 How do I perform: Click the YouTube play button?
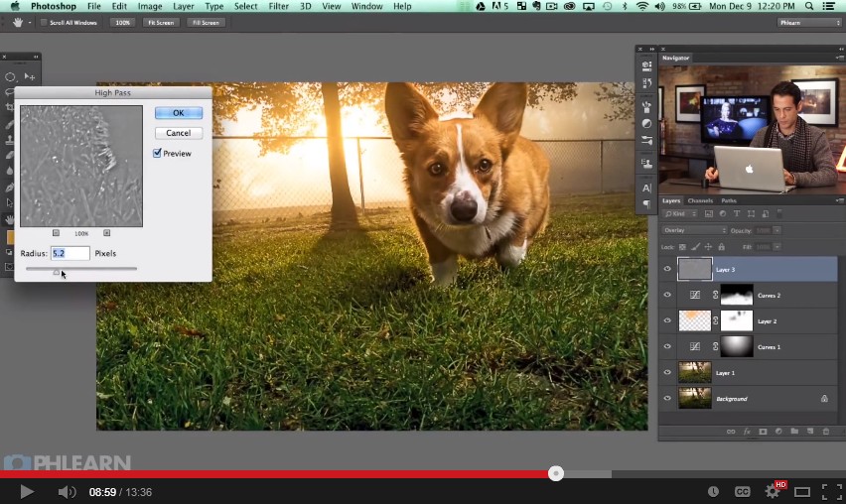click(x=27, y=492)
